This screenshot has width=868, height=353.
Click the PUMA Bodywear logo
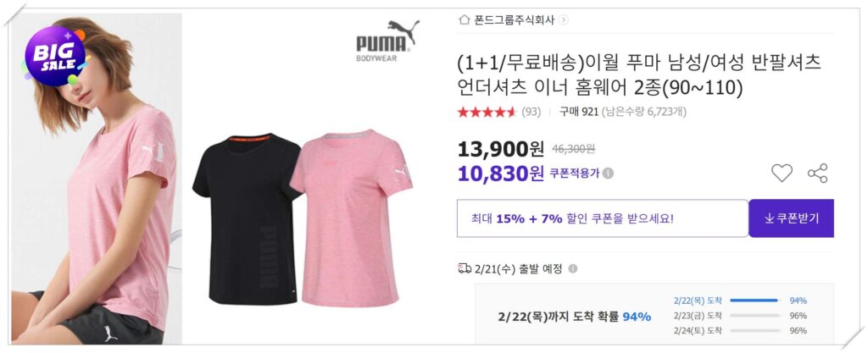387,41
